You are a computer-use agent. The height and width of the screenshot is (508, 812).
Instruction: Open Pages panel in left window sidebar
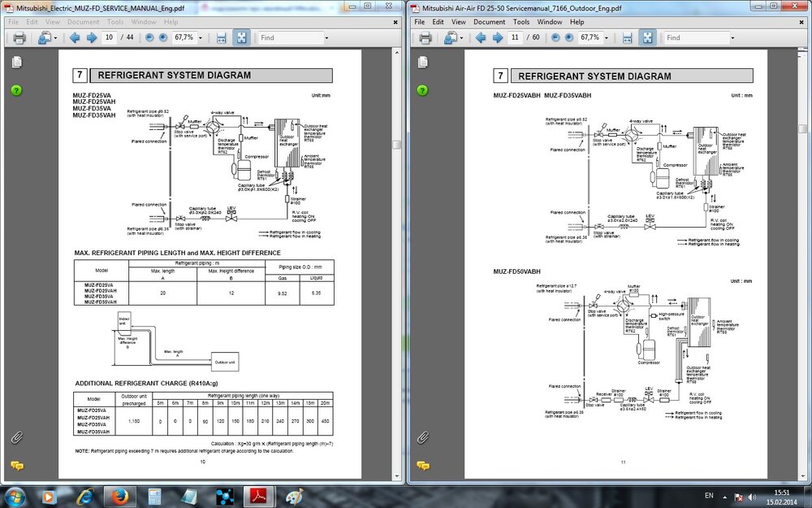(x=16, y=63)
